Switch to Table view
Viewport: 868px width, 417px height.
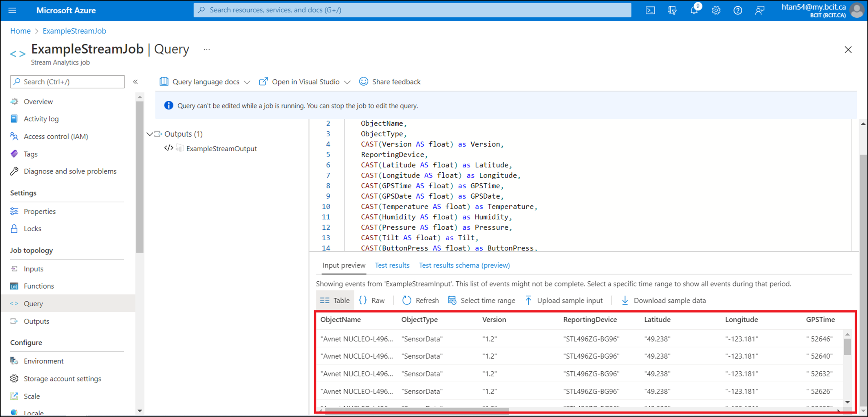click(x=335, y=300)
